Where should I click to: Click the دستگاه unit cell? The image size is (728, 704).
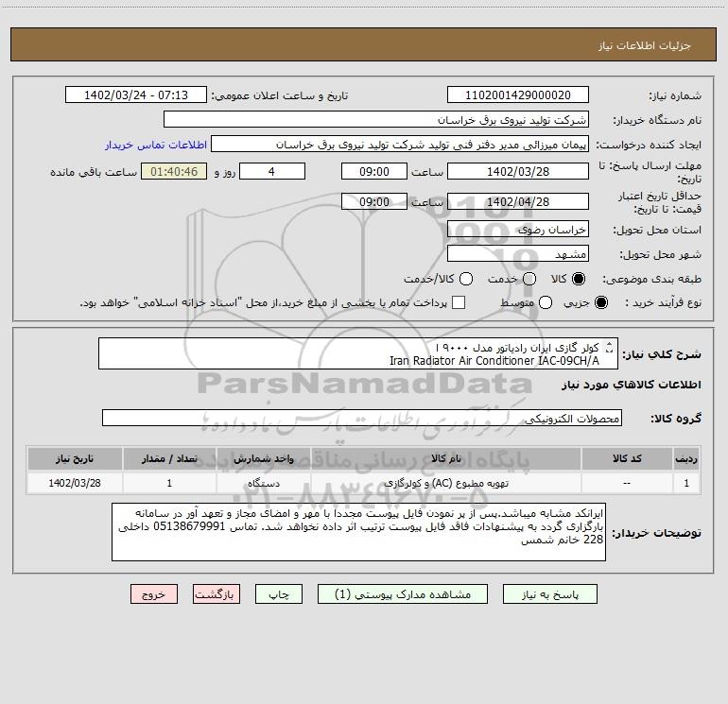point(263,483)
